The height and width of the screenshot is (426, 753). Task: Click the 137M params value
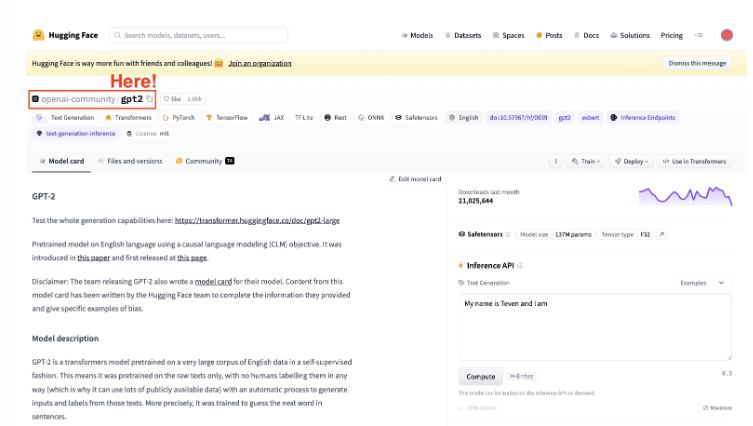tap(573, 234)
